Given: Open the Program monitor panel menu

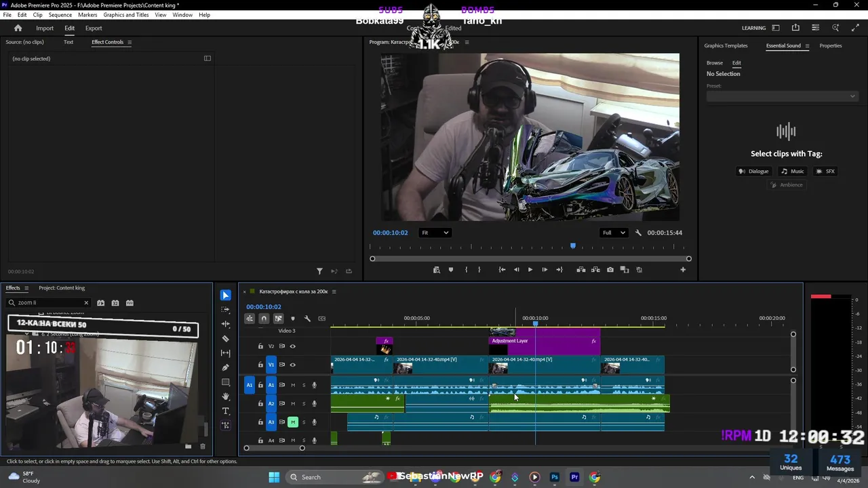Looking at the screenshot, I should (x=467, y=42).
